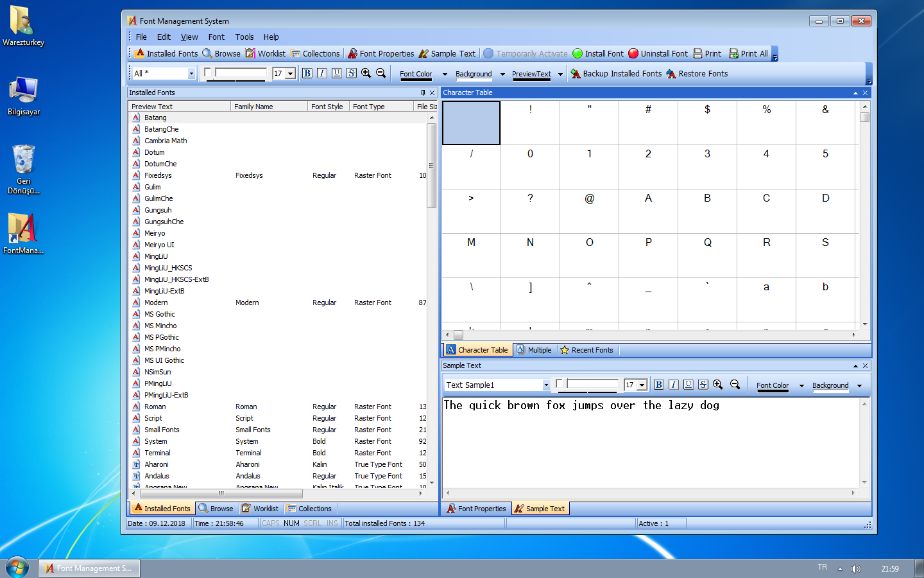Click the red Uninstall Font icon
The image size is (924, 578).
coord(633,54)
